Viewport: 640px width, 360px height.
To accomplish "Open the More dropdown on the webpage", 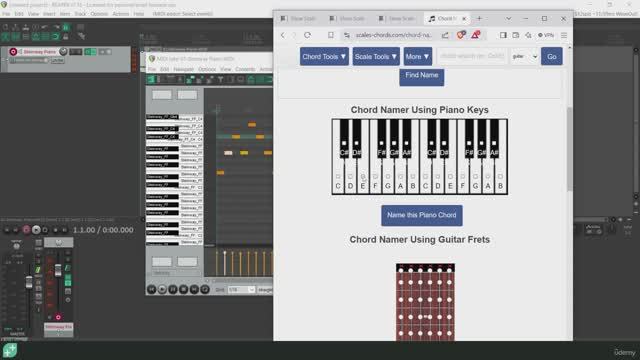I will (418, 56).
